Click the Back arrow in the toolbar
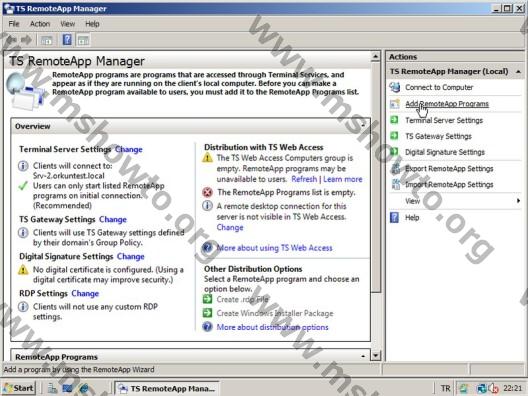The image size is (528, 396). point(11,40)
